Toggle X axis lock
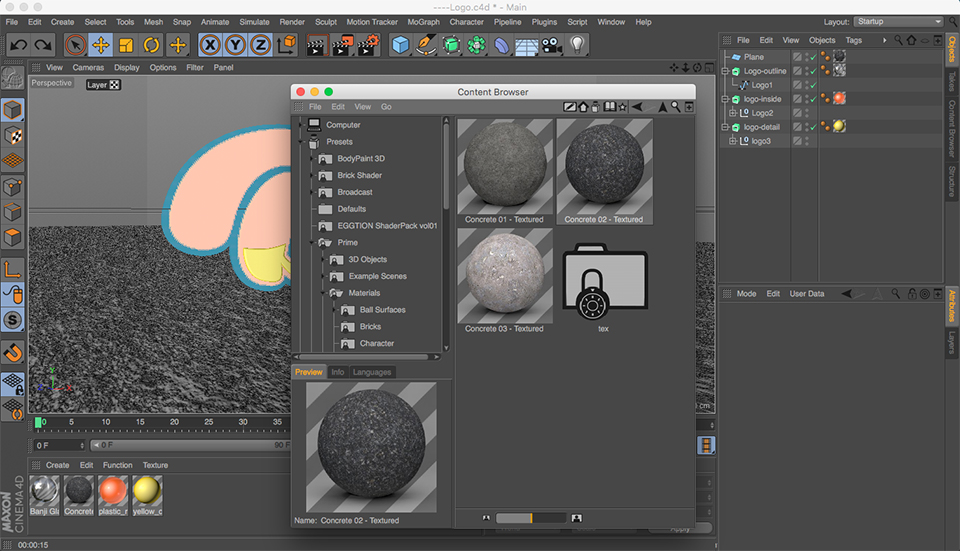Screen dimensions: 960x551 [210, 45]
